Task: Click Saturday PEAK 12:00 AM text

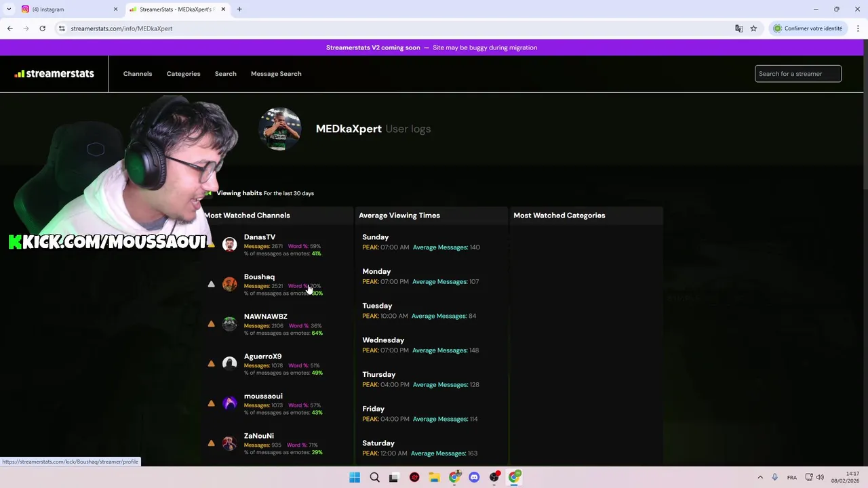Action: pos(384,453)
